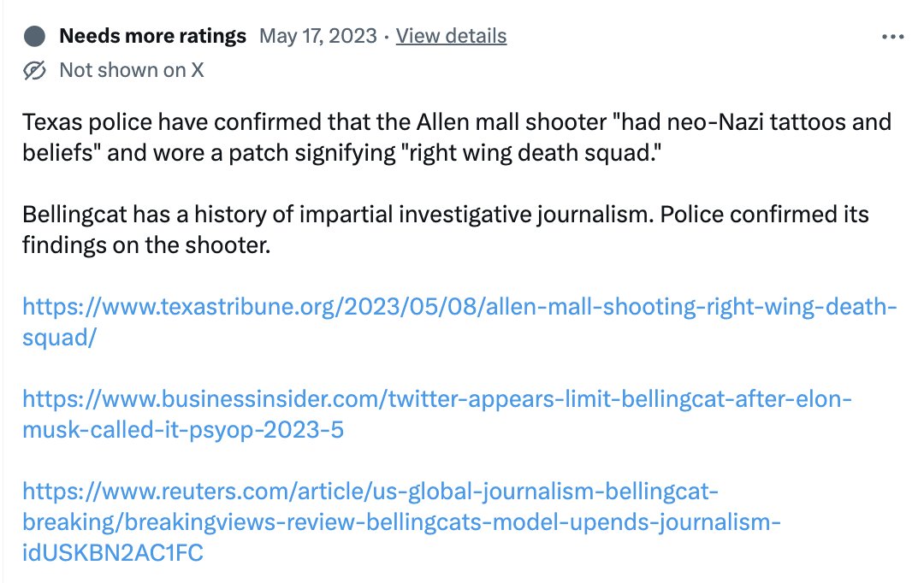Screen dimensions: 924x583
Task: Click the 'musk-called-it-psyop-2023-5' link line
Action: click(x=183, y=430)
